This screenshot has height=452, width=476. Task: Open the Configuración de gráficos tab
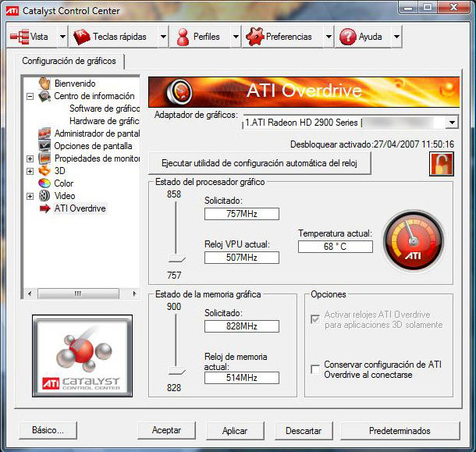click(x=69, y=61)
